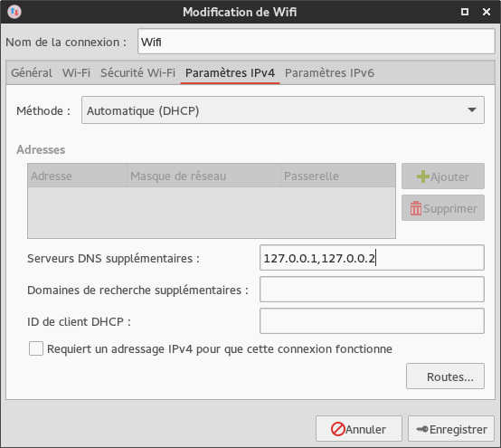Click the green plus icon on Ajouter
The width and height of the screenshot is (501, 448).
click(x=423, y=176)
